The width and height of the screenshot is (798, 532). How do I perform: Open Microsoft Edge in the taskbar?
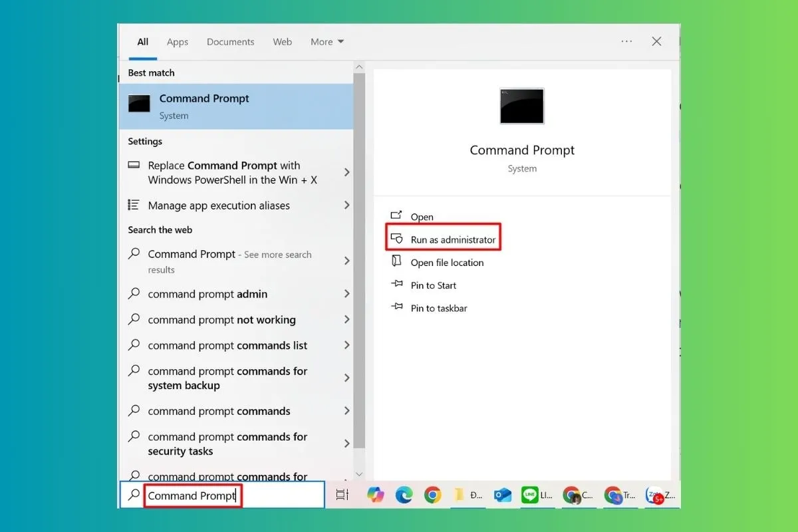(404, 495)
